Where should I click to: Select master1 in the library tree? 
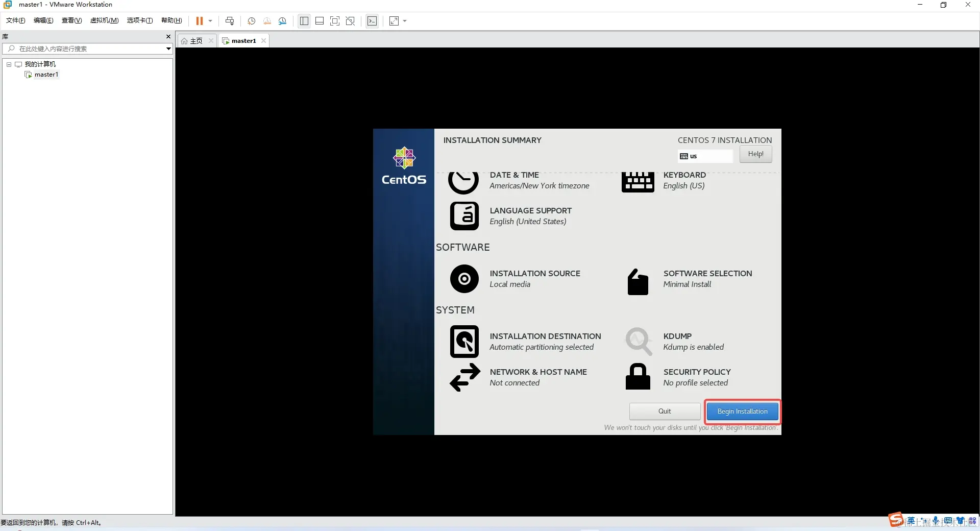(x=46, y=75)
